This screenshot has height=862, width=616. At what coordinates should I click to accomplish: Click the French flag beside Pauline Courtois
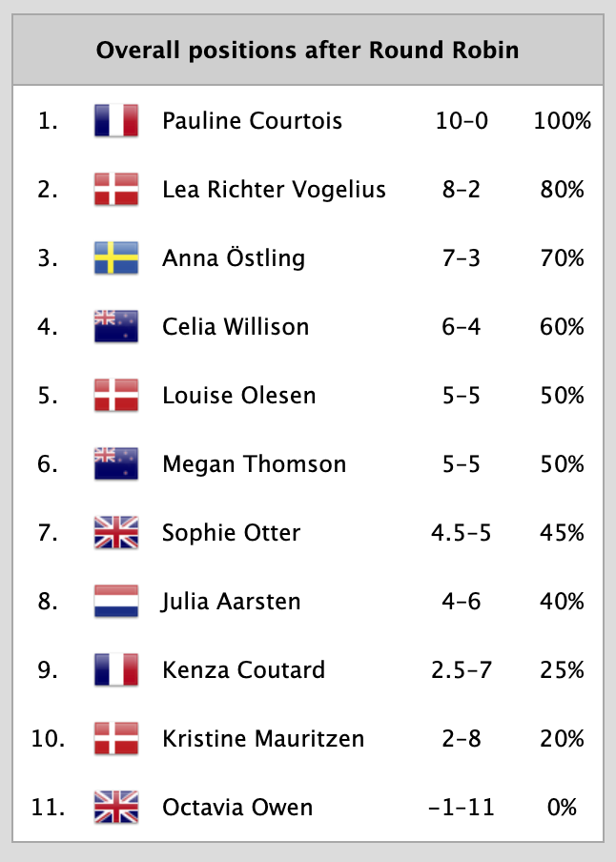[116, 121]
